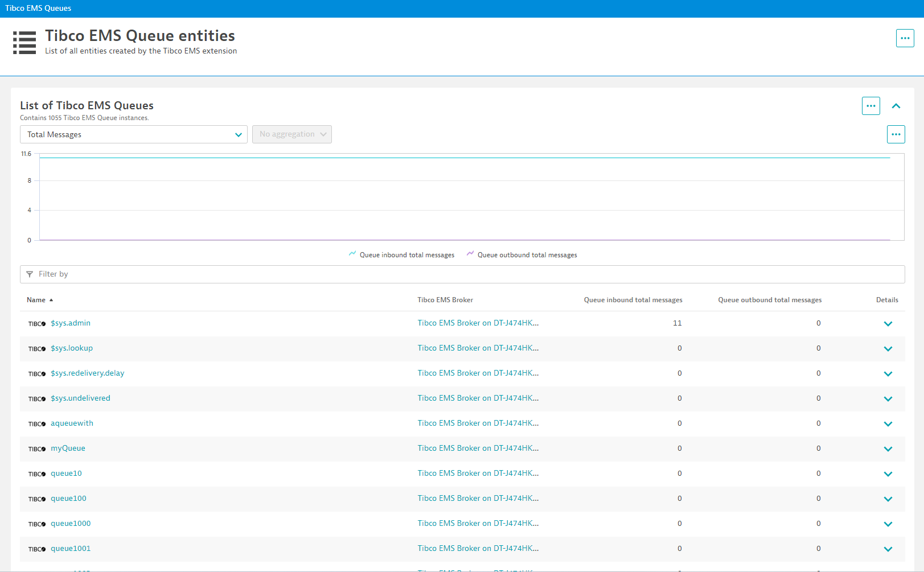The width and height of the screenshot is (924, 572).
Task: Open the $sys.redelivery.delay queue
Action: pos(88,373)
